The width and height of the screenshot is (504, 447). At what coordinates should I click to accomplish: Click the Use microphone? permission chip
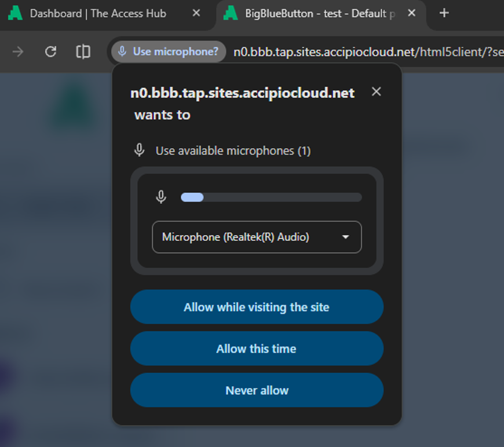click(x=169, y=52)
